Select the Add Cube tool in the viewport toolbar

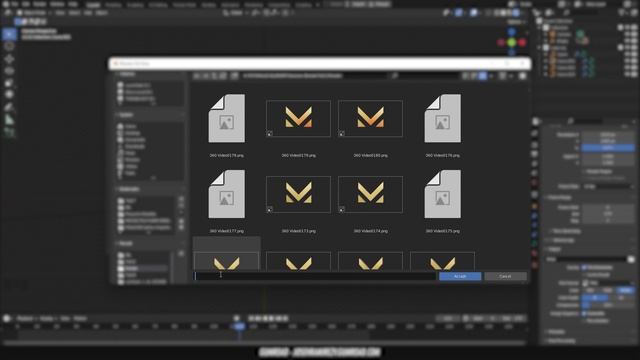9,132
